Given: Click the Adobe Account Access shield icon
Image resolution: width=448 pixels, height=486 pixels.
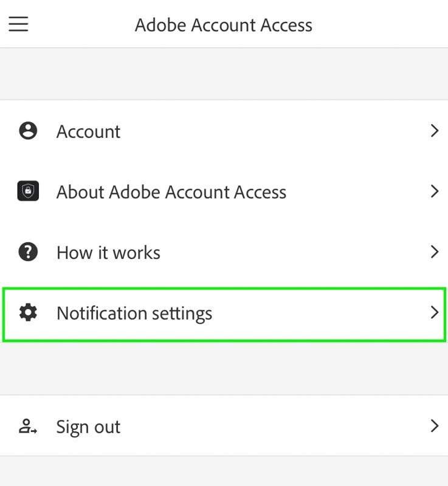Looking at the screenshot, I should pyautogui.click(x=28, y=191).
